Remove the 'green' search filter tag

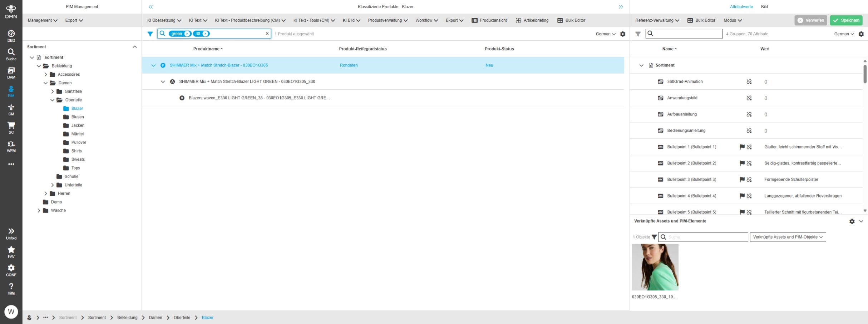point(187,34)
